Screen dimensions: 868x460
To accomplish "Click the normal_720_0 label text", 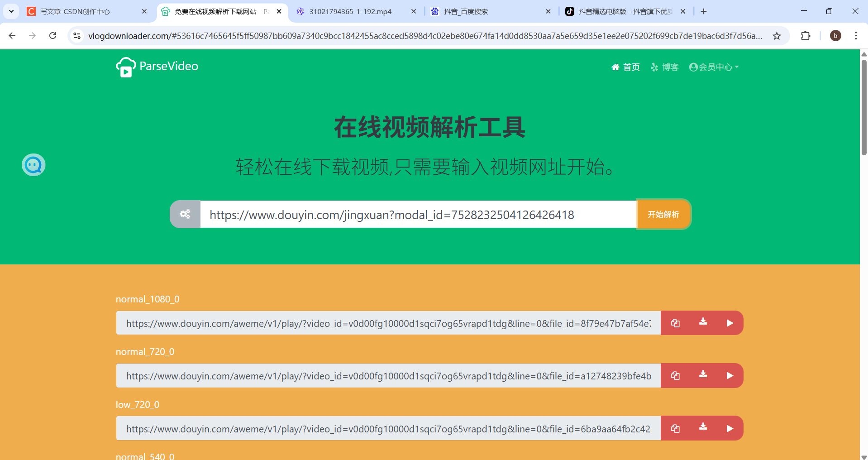I will [145, 351].
